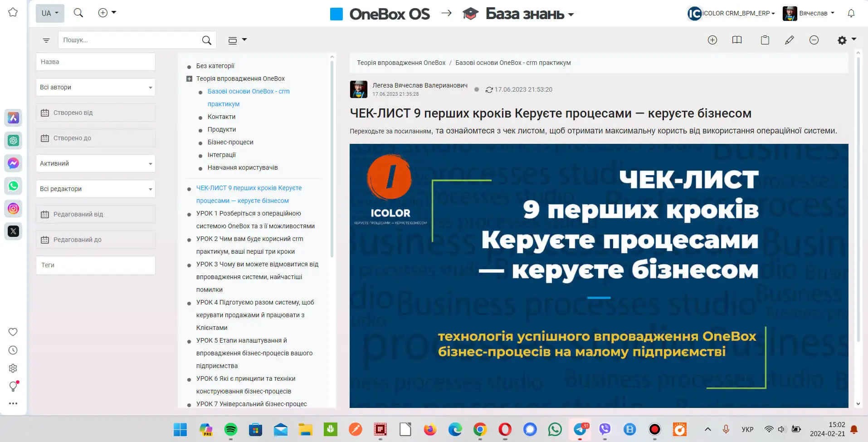Open the Всі редактори dropdown

point(96,189)
